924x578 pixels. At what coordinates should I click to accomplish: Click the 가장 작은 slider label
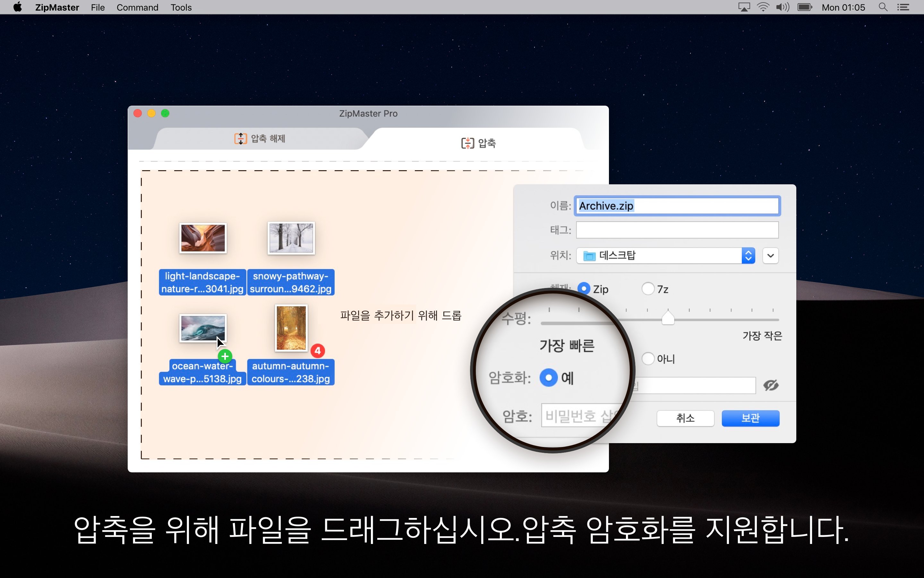click(x=762, y=336)
